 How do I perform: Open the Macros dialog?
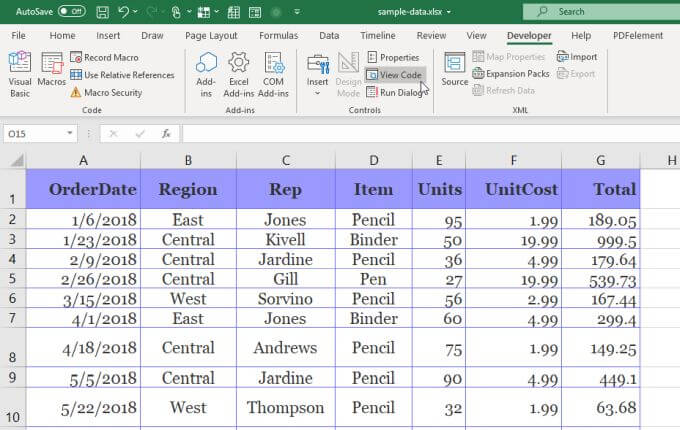pos(52,69)
